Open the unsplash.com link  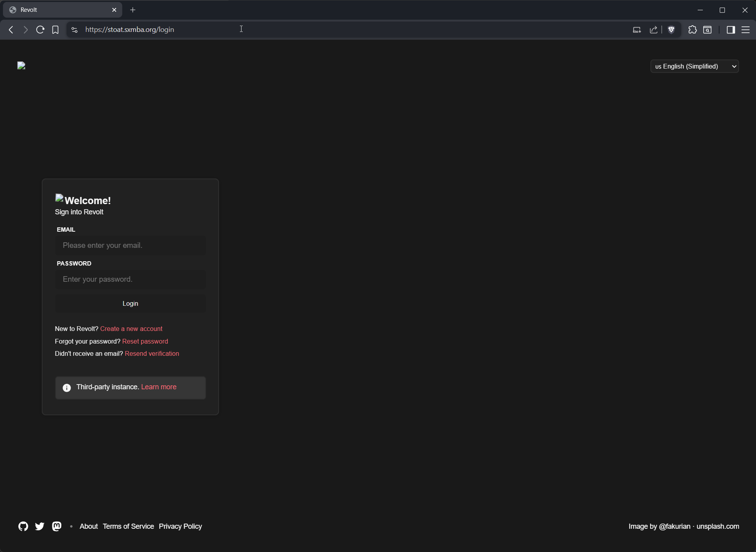718,526
